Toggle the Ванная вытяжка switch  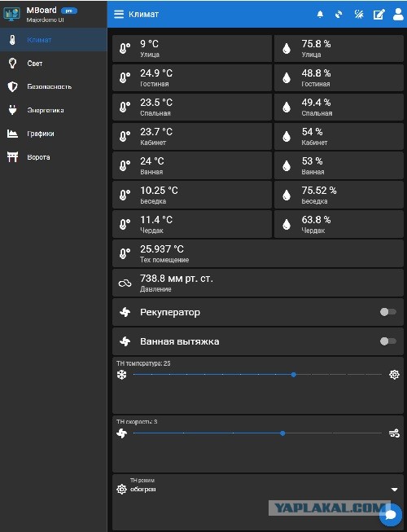point(388,341)
